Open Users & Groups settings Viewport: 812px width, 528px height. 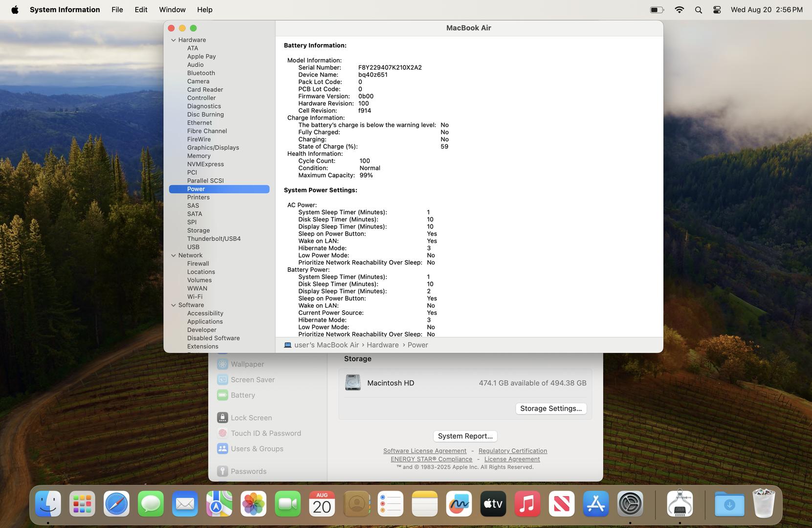257,449
